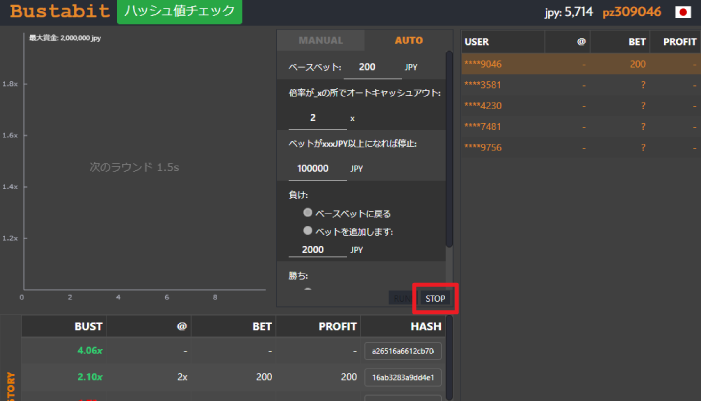Image resolution: width=701 pixels, height=401 pixels.
Task: Click the auto settings panel scrollbar
Action: [x=449, y=149]
